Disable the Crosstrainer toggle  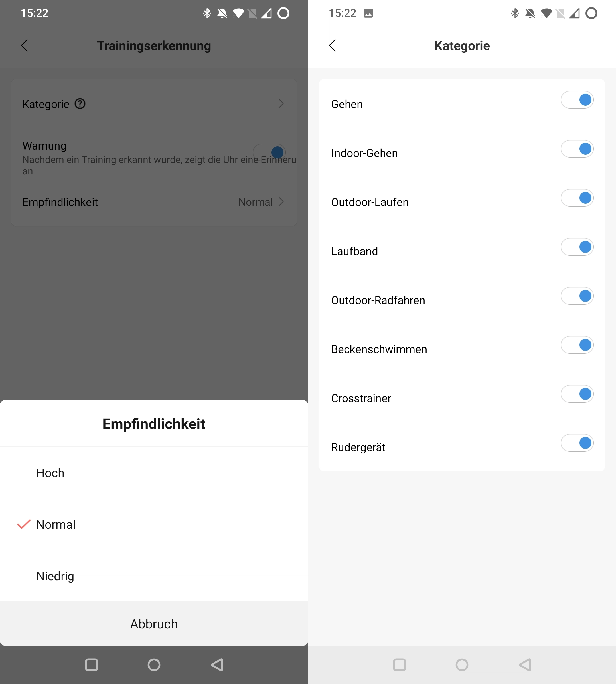(x=577, y=394)
